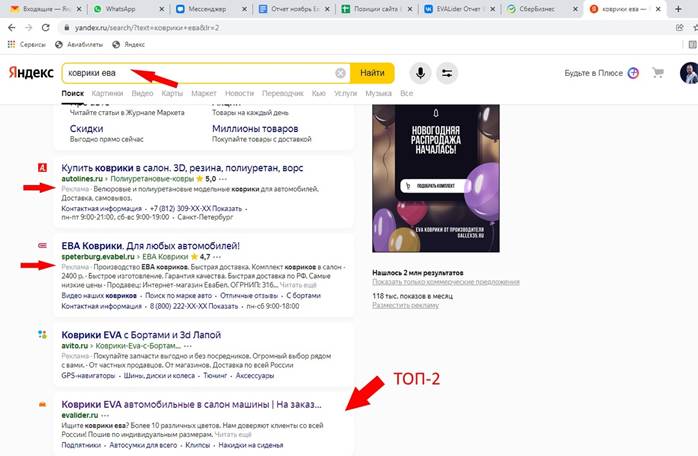Expand evabel.ru snippet with Читать ещё
698x456 pixels.
click(x=298, y=285)
